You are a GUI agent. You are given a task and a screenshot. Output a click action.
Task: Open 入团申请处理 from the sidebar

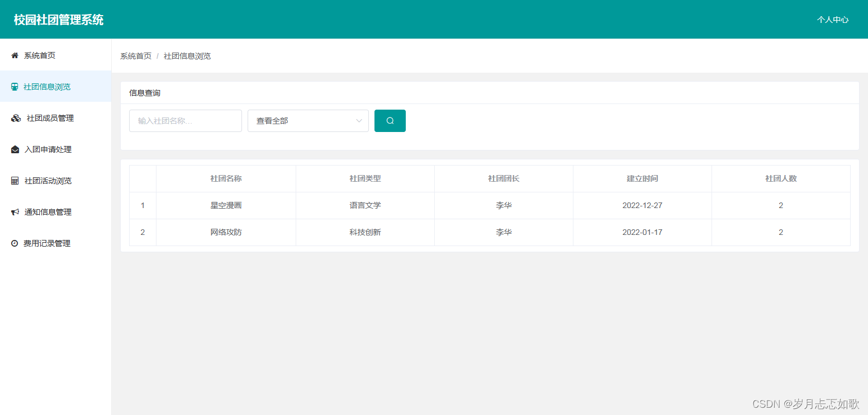click(56, 149)
